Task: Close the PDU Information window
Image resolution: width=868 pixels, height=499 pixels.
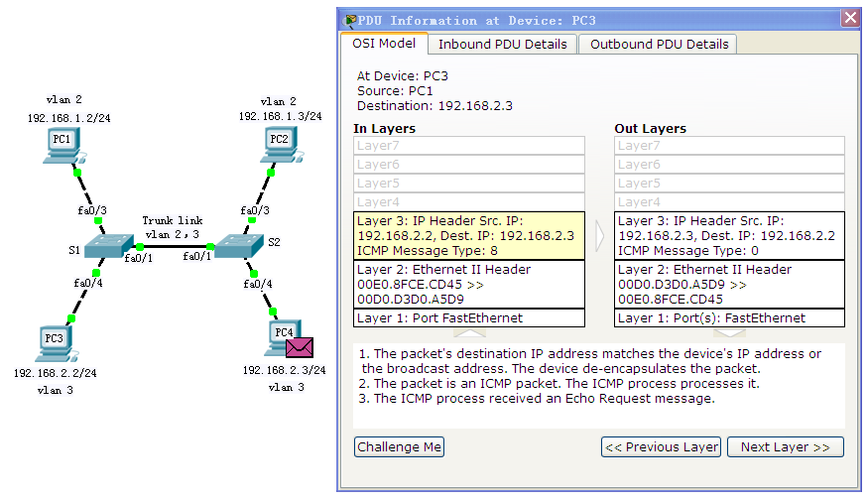Action: pos(850,18)
